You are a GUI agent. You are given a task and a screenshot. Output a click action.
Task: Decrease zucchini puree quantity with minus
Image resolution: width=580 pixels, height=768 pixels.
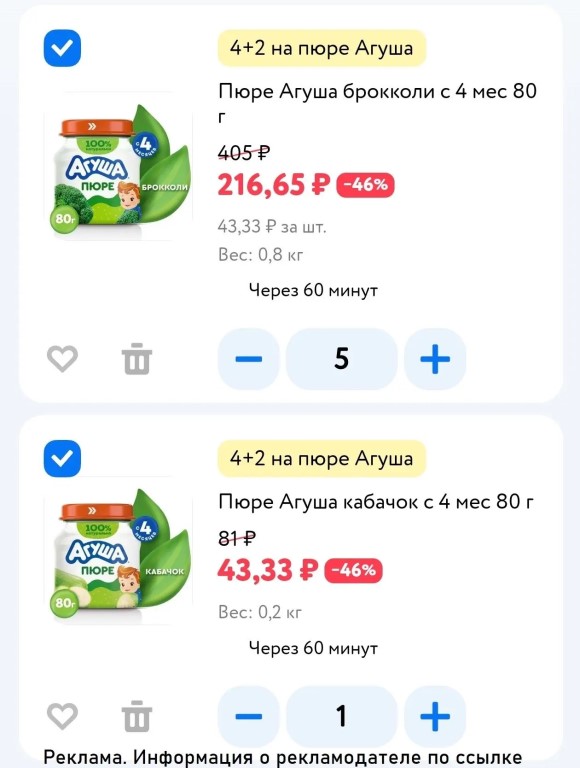(248, 716)
